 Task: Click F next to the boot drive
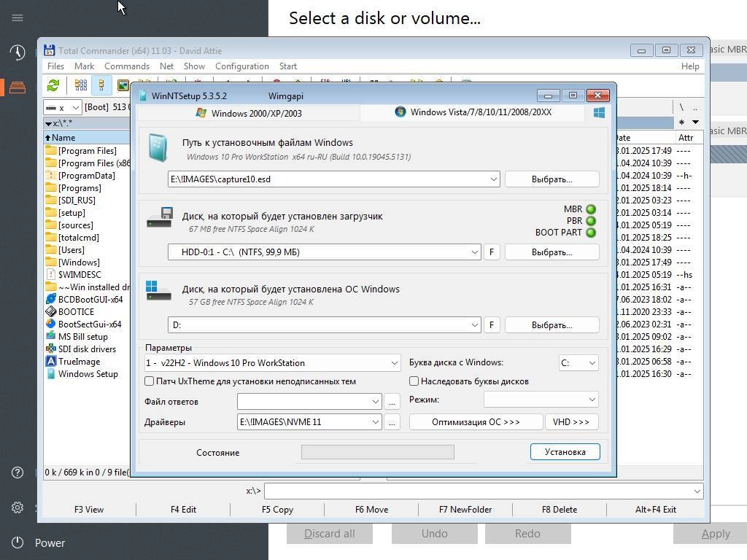tap(492, 252)
